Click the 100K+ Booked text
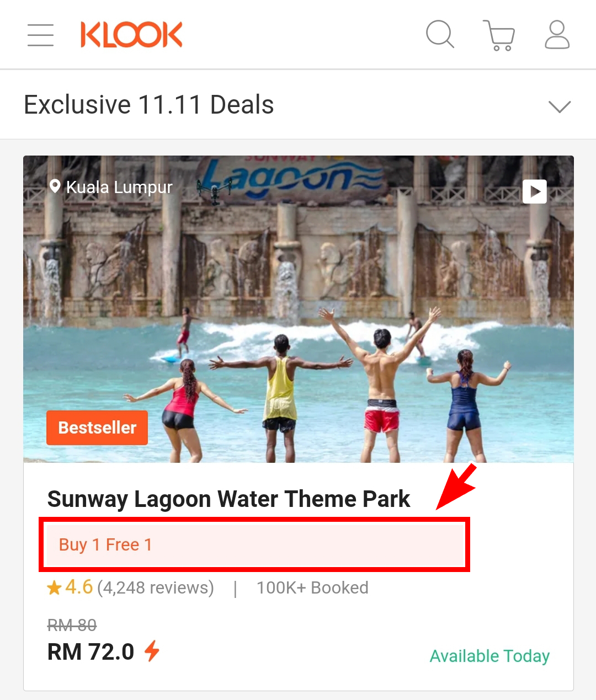596x700 pixels. [x=312, y=588]
